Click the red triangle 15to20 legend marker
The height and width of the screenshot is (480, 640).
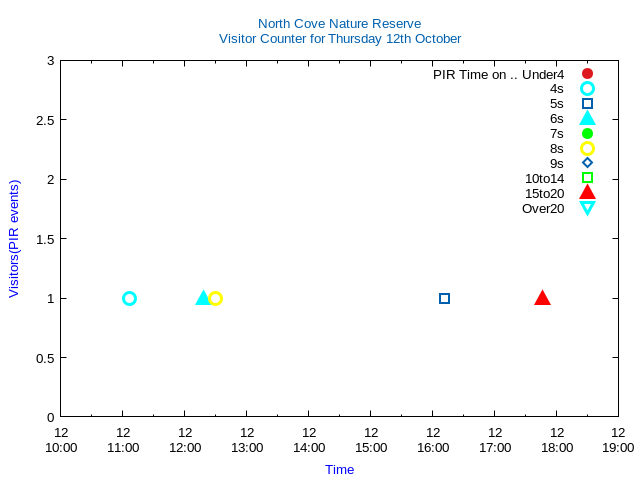click(588, 193)
